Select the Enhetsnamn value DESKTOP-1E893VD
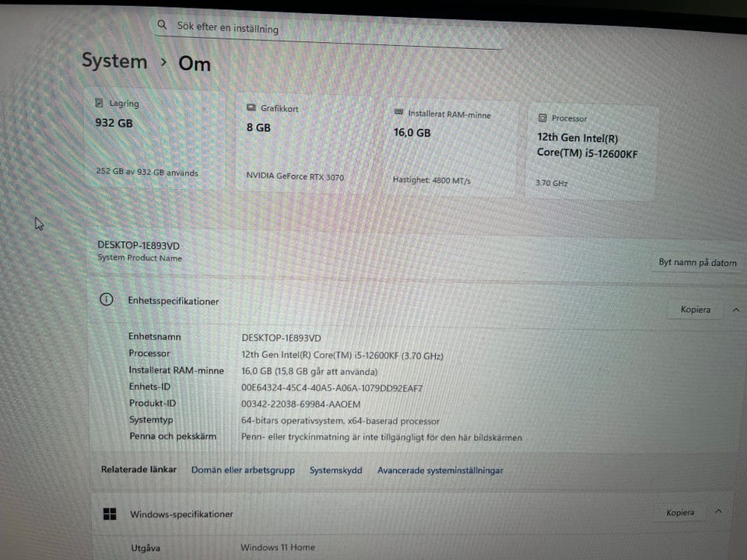Screen dimensions: 747x560 pyautogui.click(x=281, y=338)
